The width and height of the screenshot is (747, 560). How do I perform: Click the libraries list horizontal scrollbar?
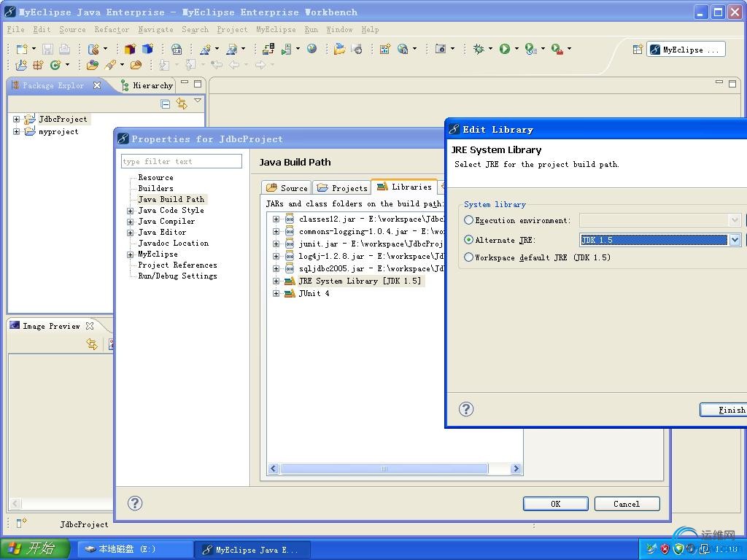point(384,469)
